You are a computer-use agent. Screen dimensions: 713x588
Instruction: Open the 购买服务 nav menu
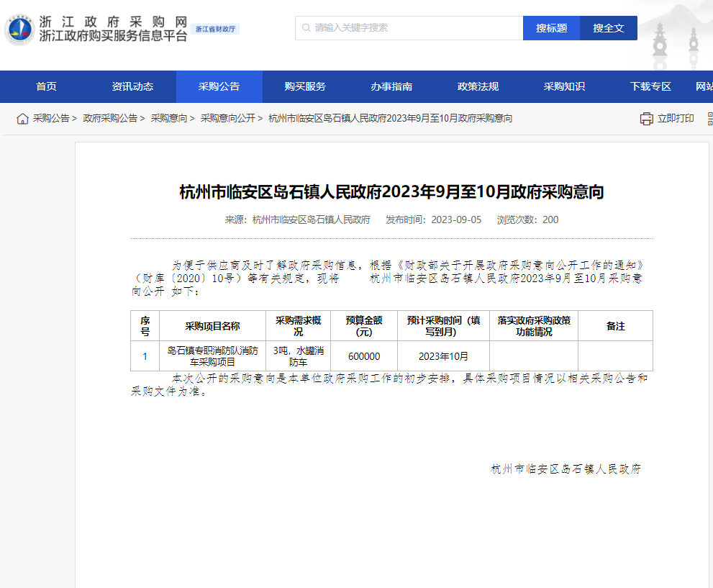pos(306,86)
